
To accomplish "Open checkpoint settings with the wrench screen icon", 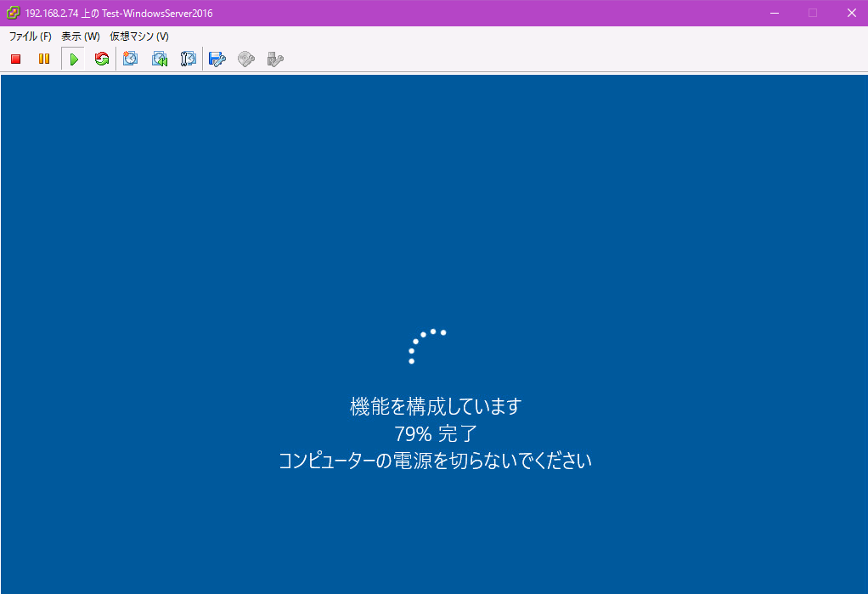I will tap(188, 59).
